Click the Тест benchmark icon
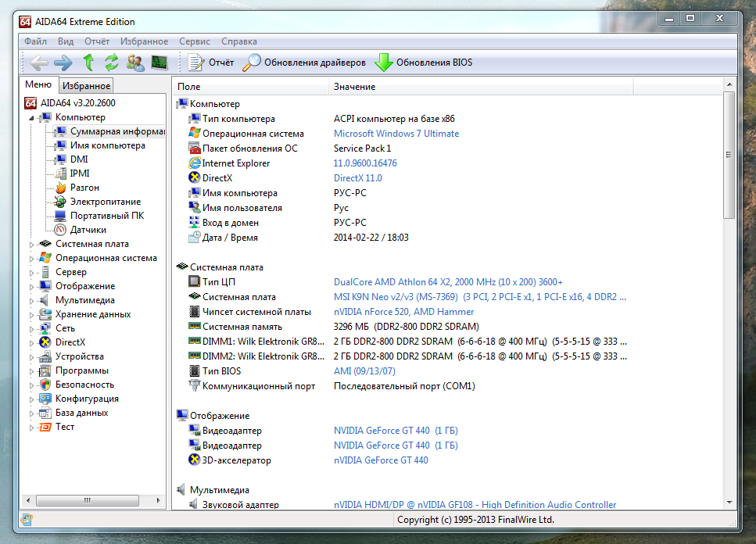Image resolution: width=756 pixels, height=544 pixels. click(x=45, y=427)
